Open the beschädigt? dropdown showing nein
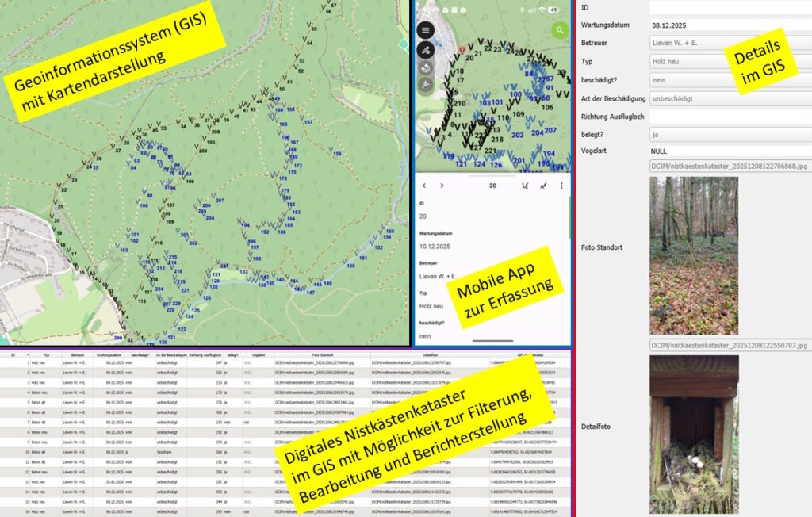This screenshot has width=812, height=517. 730,80
